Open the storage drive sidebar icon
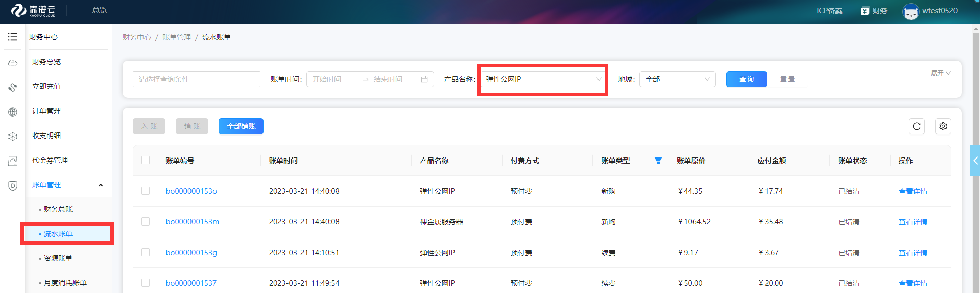 click(13, 161)
